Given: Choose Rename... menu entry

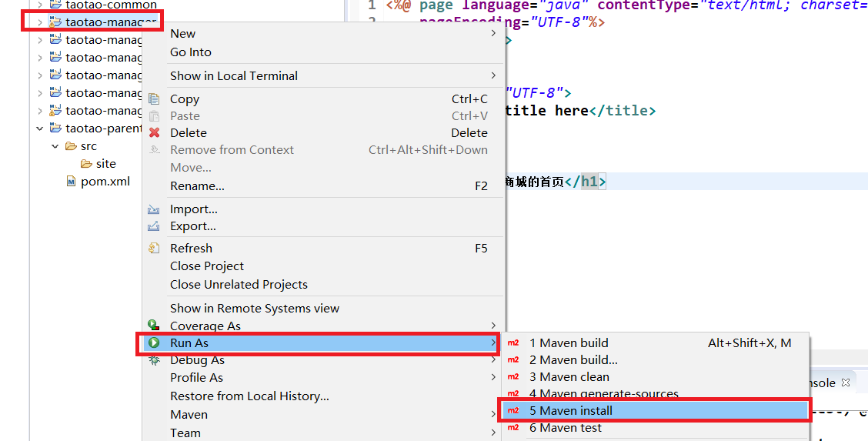Looking at the screenshot, I should click(197, 186).
